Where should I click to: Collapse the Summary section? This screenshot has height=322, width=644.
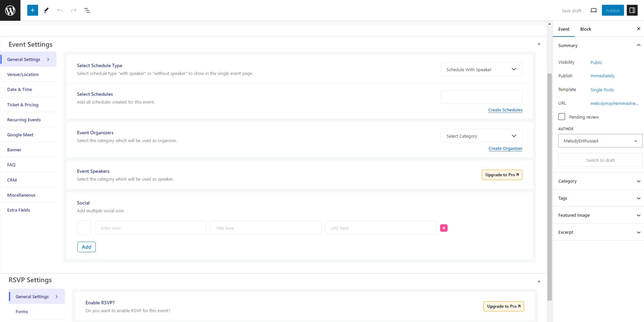[638, 45]
